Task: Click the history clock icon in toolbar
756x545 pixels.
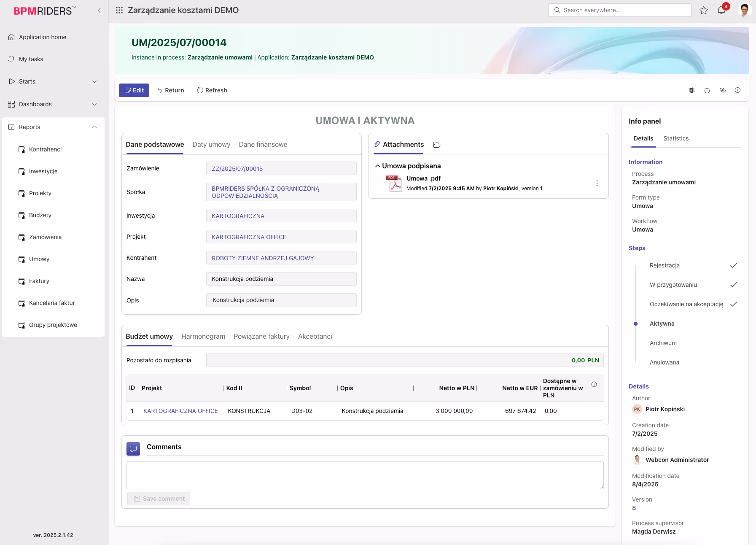Action: 707,90
